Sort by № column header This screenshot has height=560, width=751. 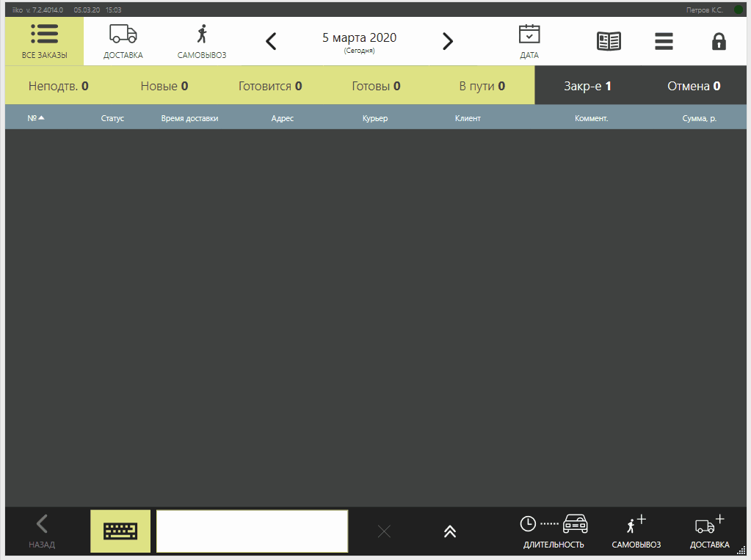pos(35,118)
